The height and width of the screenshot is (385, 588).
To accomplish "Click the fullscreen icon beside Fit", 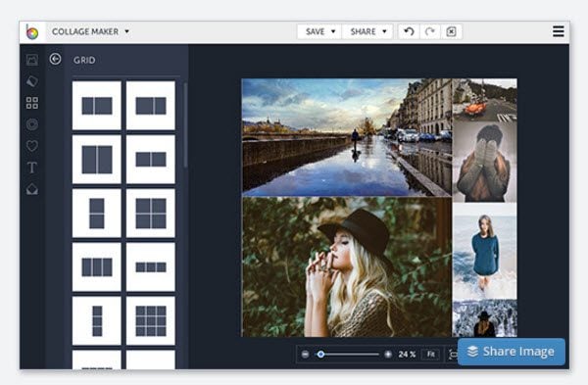I will click(453, 355).
